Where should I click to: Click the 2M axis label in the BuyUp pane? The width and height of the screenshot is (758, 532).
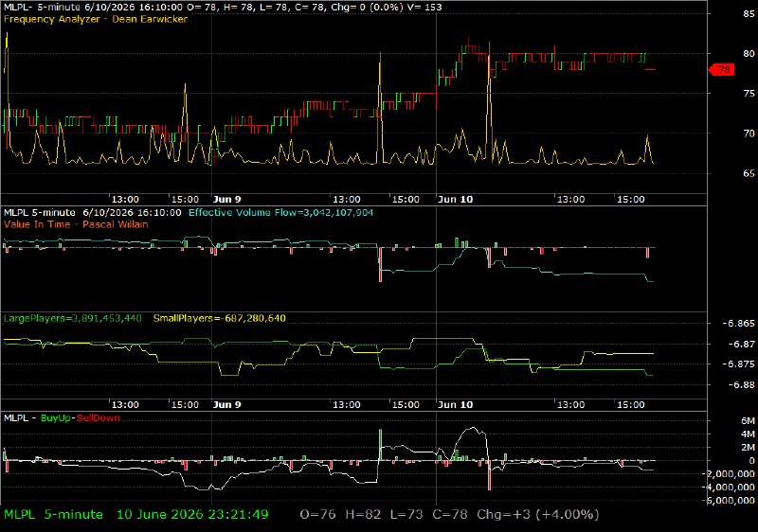[748, 448]
